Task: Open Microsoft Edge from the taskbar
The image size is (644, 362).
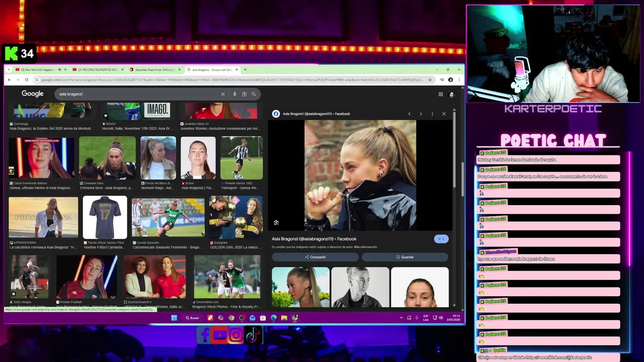Action: pos(274,318)
